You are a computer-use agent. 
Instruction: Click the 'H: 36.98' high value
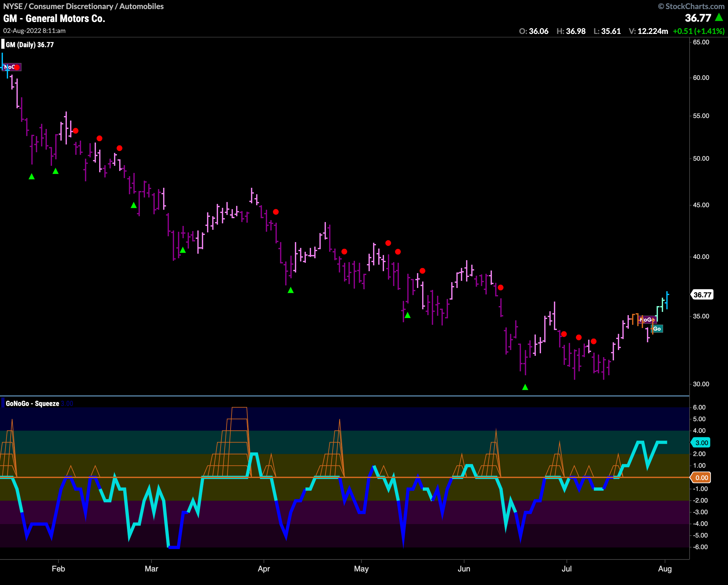tap(571, 31)
